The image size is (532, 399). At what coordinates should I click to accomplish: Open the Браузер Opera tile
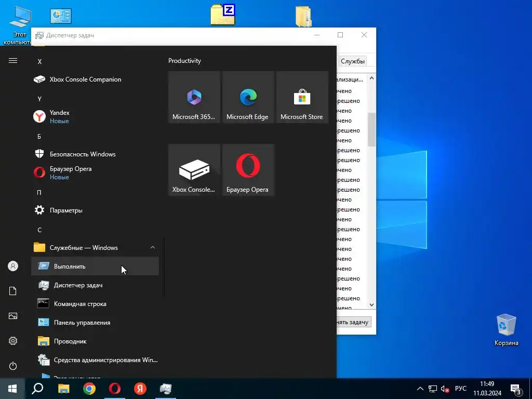point(248,170)
